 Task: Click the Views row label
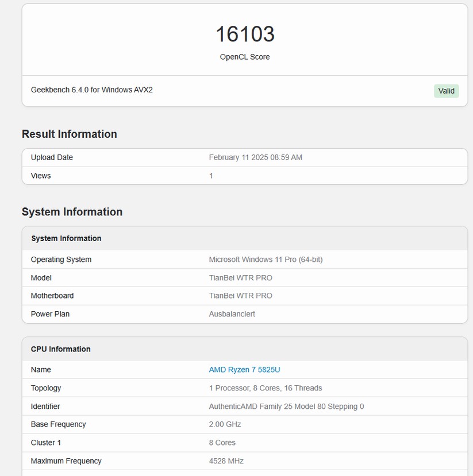pos(41,176)
